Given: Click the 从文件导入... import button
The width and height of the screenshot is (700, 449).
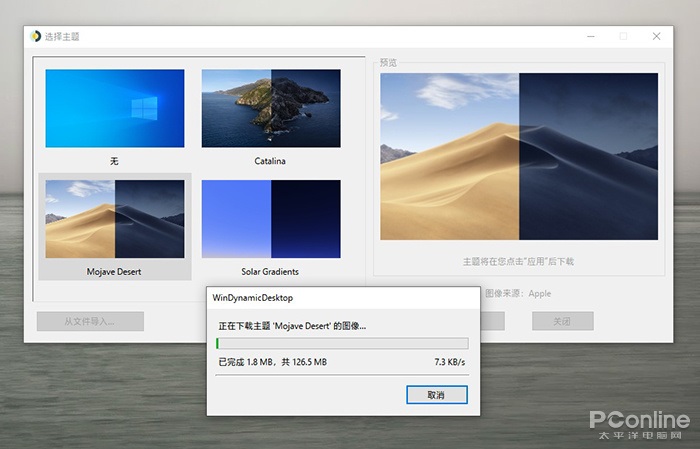Looking at the screenshot, I should (90, 321).
